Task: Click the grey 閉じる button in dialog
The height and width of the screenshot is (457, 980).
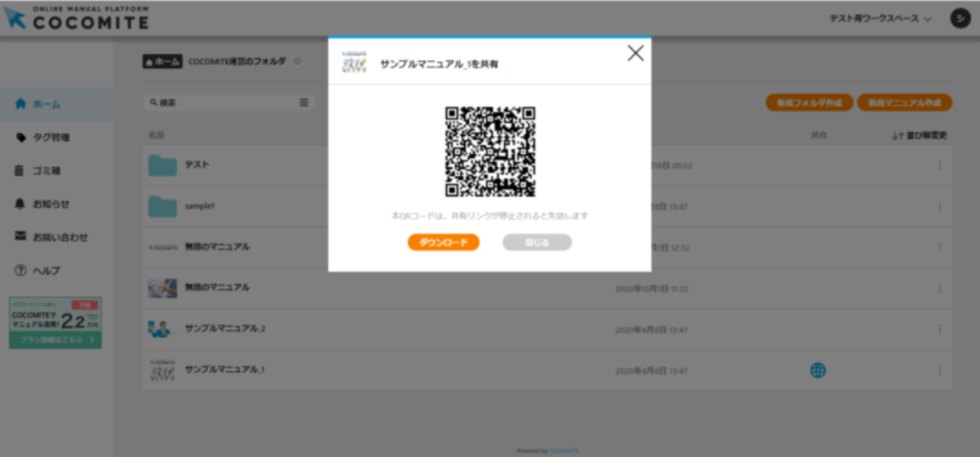Action: click(537, 243)
